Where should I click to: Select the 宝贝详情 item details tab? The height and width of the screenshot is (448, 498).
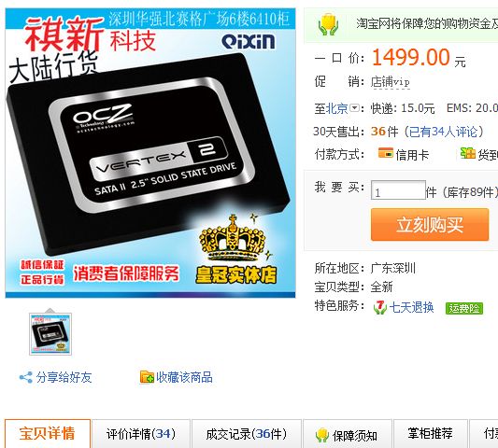tap(48, 433)
